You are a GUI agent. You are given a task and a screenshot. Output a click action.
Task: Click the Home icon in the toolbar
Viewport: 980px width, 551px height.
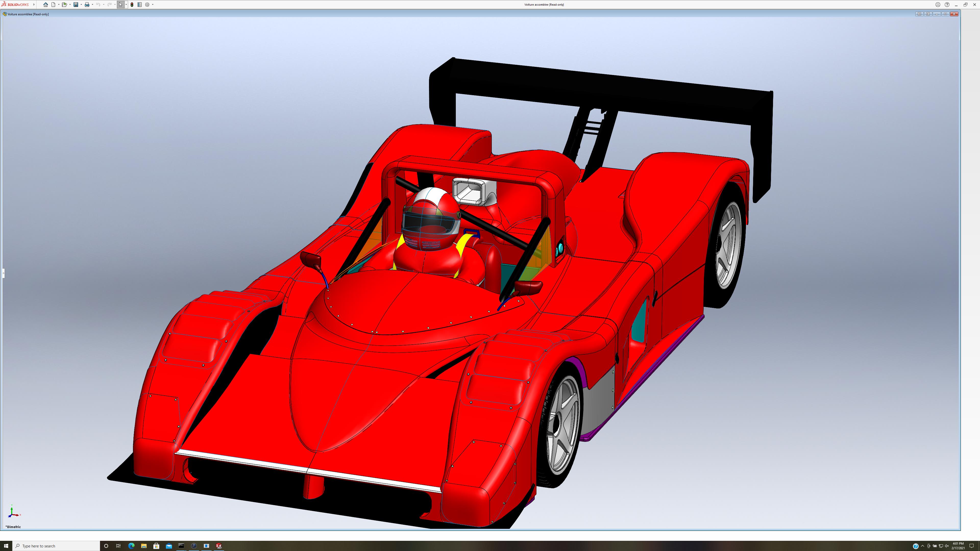click(x=46, y=5)
